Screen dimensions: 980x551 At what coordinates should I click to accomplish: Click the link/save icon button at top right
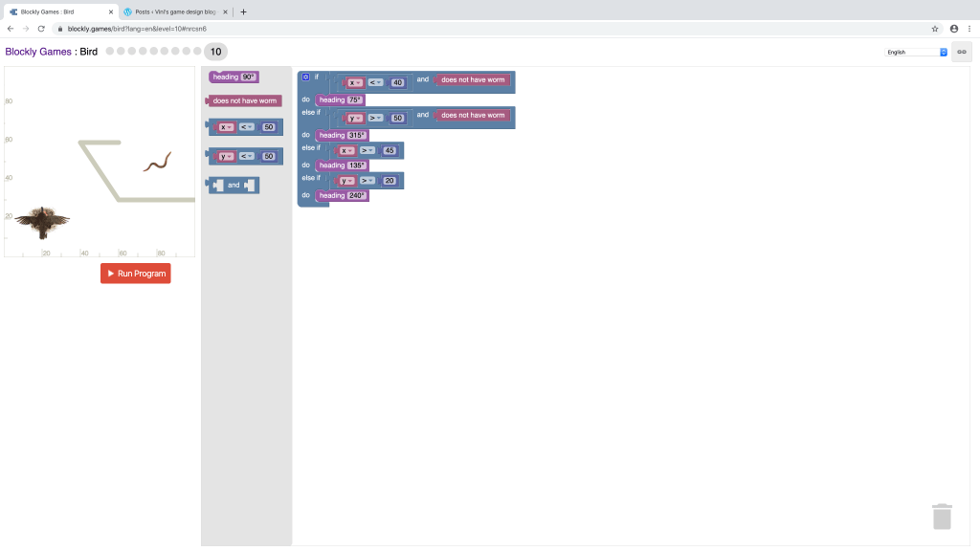962,52
